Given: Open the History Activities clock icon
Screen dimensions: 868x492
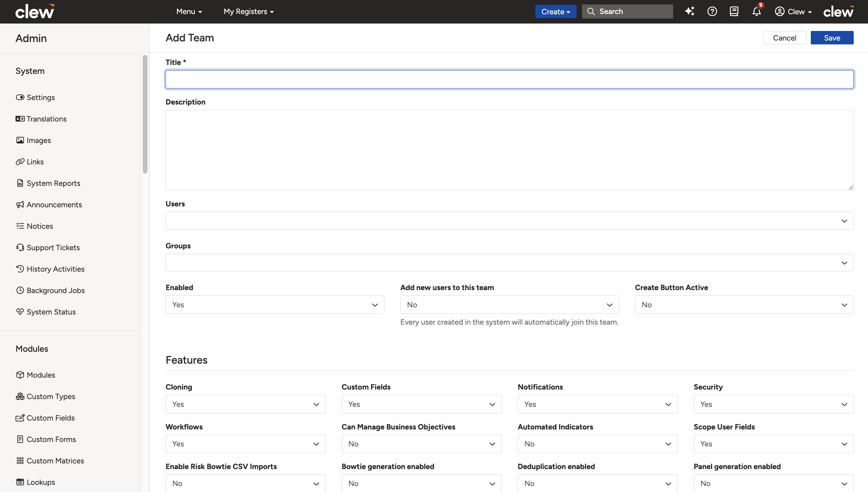Looking at the screenshot, I should click(x=20, y=269).
